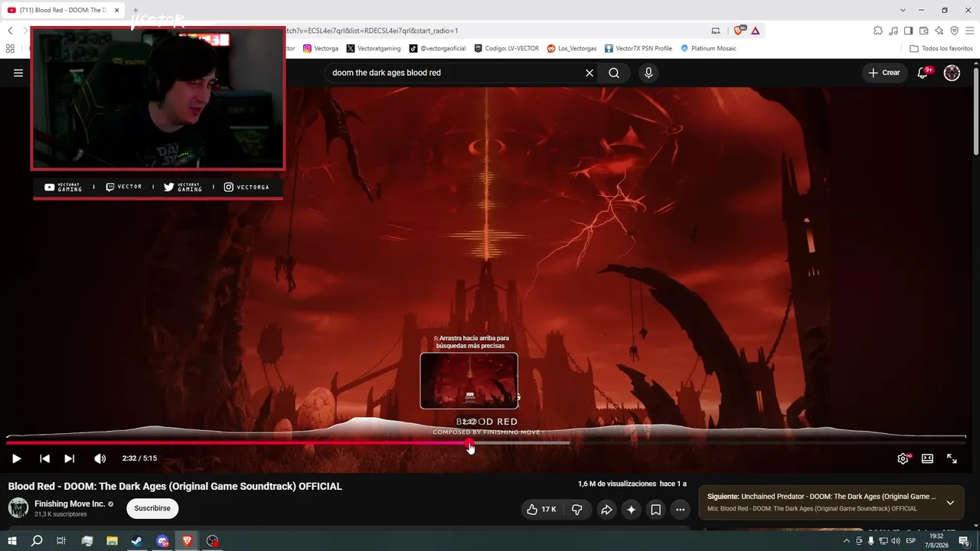Open the Vector7X PSN Profile bookmark
980x551 pixels.
click(639, 48)
